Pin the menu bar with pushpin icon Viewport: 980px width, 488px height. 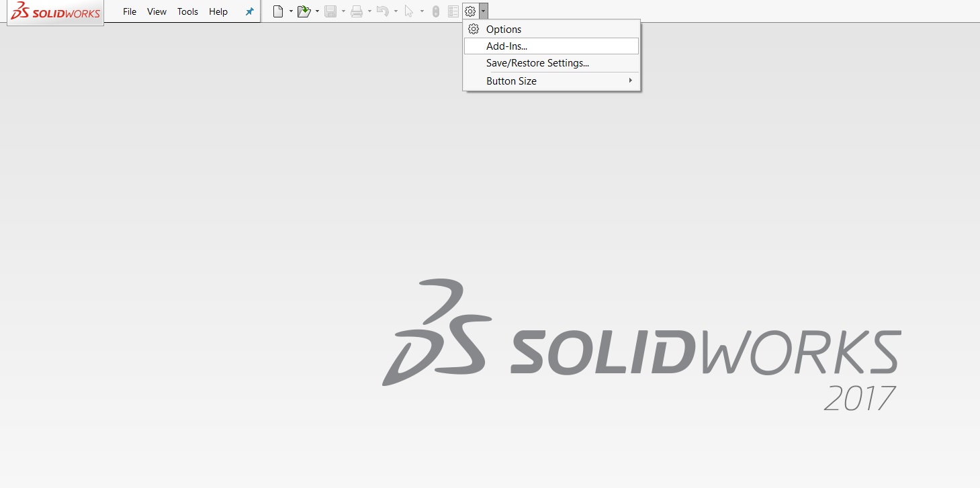(x=250, y=11)
